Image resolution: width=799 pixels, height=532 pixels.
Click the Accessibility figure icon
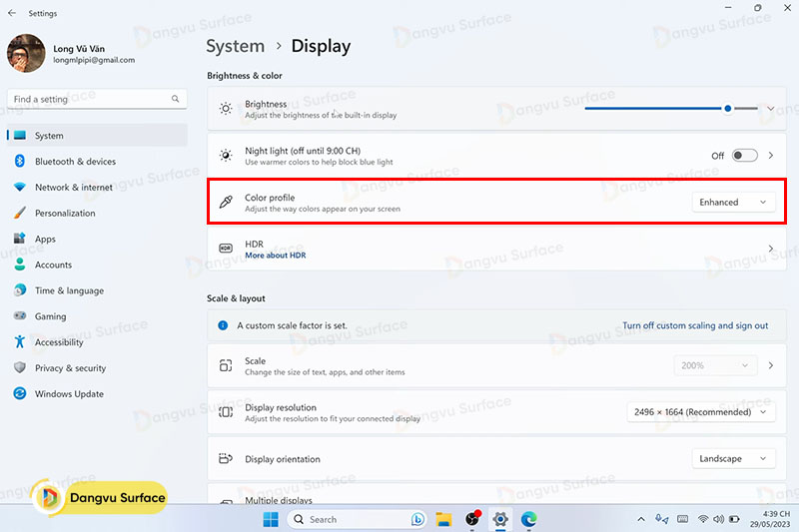point(19,342)
